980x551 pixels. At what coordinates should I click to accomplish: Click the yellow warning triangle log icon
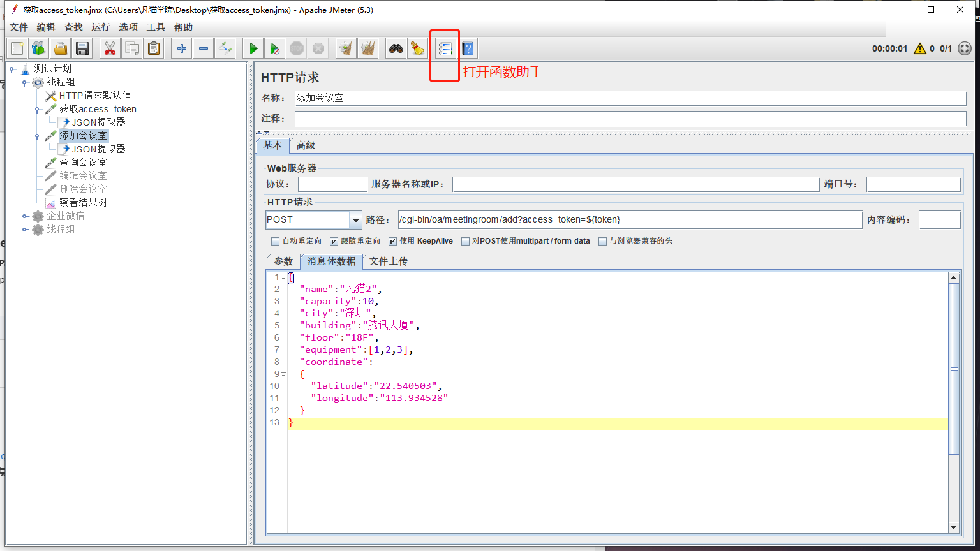919,48
